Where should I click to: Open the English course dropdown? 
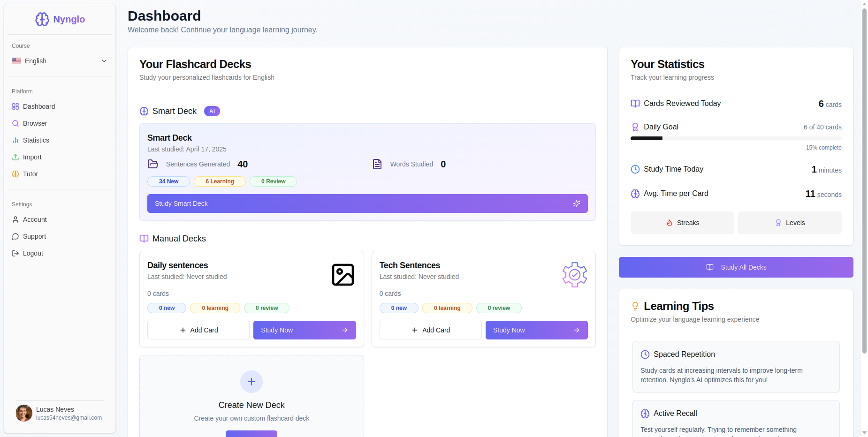point(60,61)
